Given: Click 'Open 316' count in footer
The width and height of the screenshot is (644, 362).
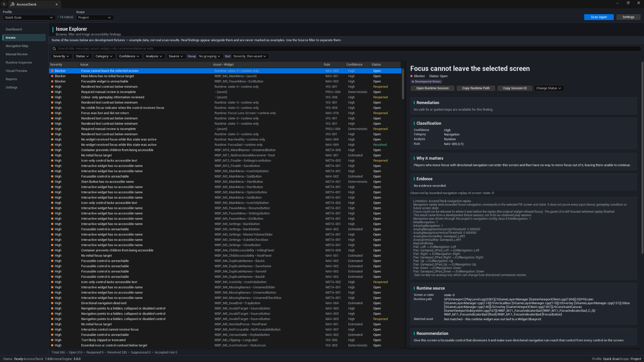Looking at the screenshot, I should pyautogui.click(x=75, y=353).
